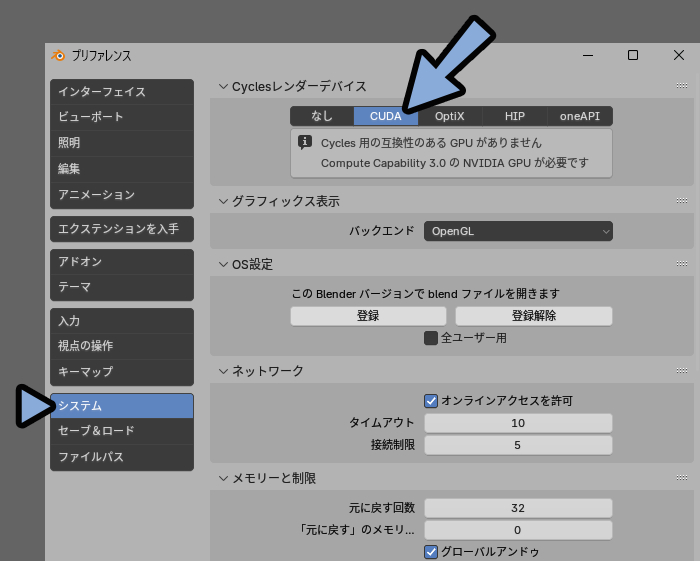Select the システム tab
This screenshot has height=561, width=700.
click(x=122, y=406)
